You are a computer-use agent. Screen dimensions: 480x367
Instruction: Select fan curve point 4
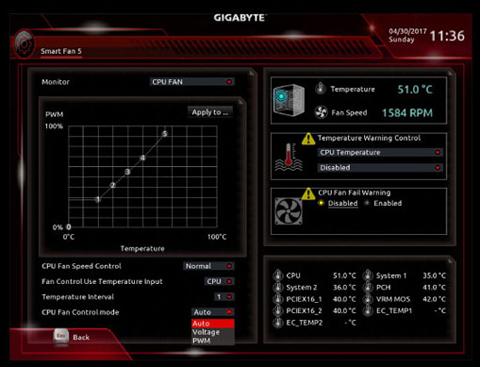143,158
